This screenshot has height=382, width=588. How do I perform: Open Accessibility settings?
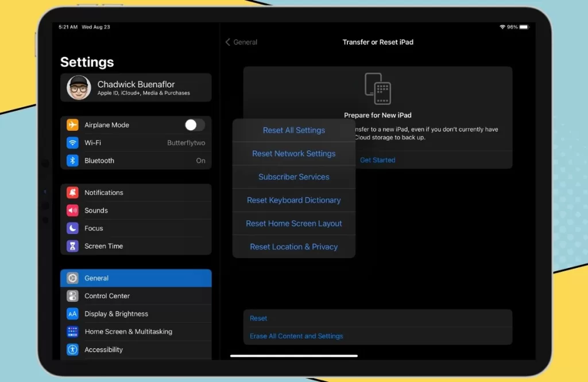tap(136, 349)
